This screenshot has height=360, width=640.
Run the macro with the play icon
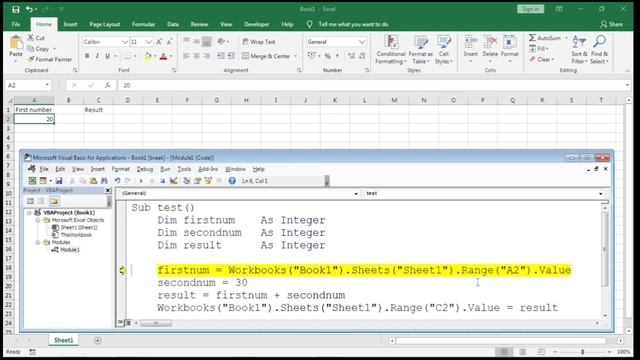pyautogui.click(x=141, y=181)
